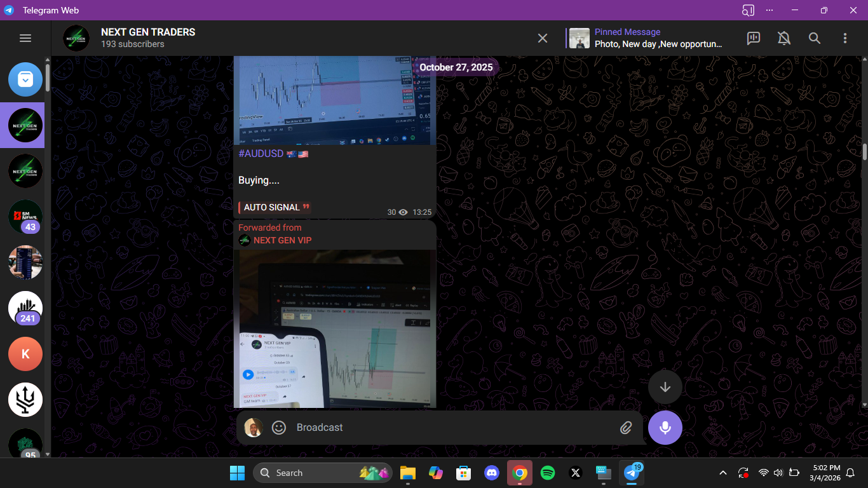Open the NEXT GEN VIP forwarded source
Image resolution: width=868 pixels, height=488 pixels.
tap(282, 240)
